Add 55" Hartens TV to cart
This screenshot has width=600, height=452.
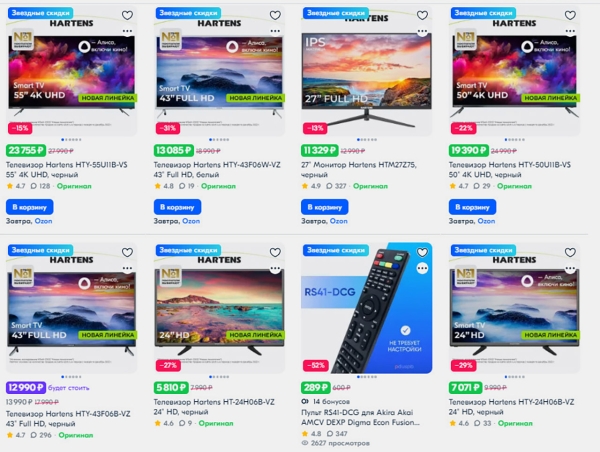tap(29, 207)
